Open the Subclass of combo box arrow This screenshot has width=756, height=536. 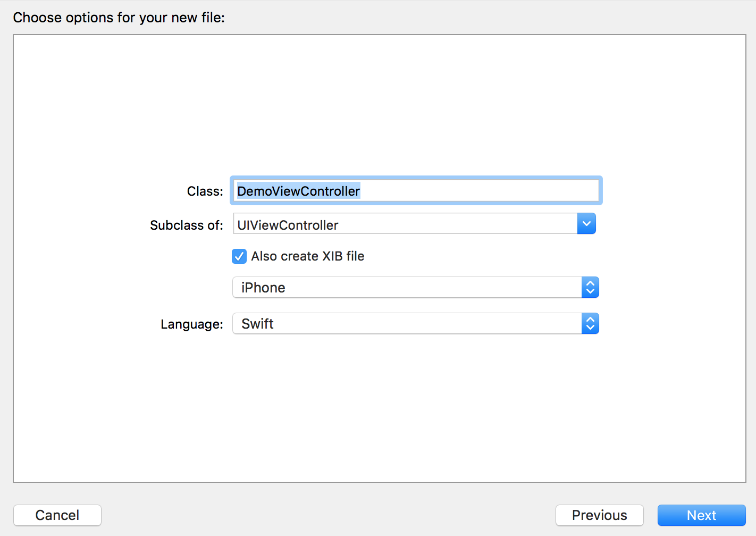point(586,224)
